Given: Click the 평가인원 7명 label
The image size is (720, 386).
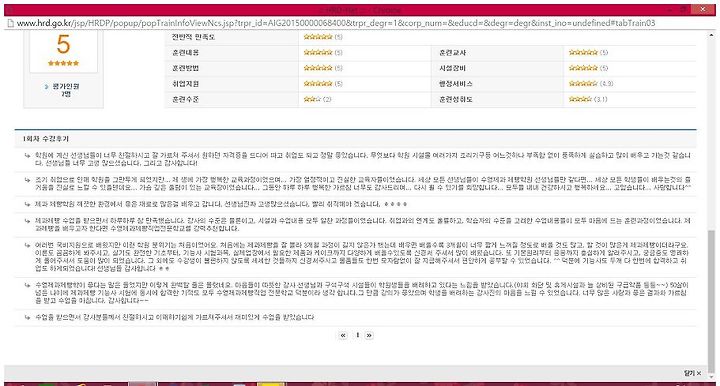Looking at the screenshot, I should tap(66, 90).
